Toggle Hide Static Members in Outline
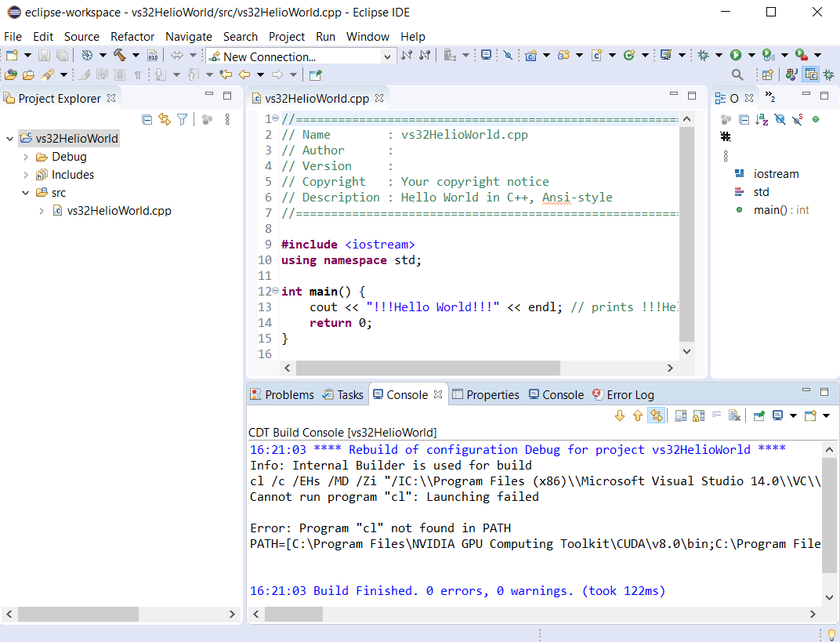The width and height of the screenshot is (840, 642). 798,119
